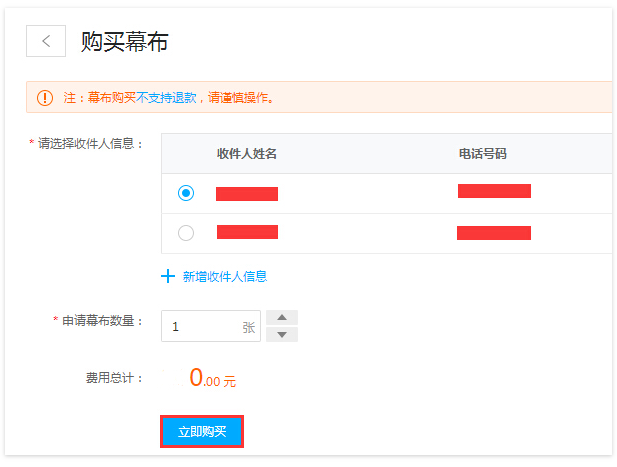Viewport: 617px width, 467px height.
Task: Click the 0.00 元 total cost amount
Action: (213, 378)
